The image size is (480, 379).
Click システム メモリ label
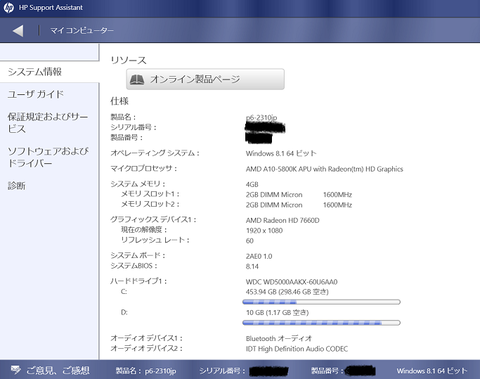click(138, 184)
